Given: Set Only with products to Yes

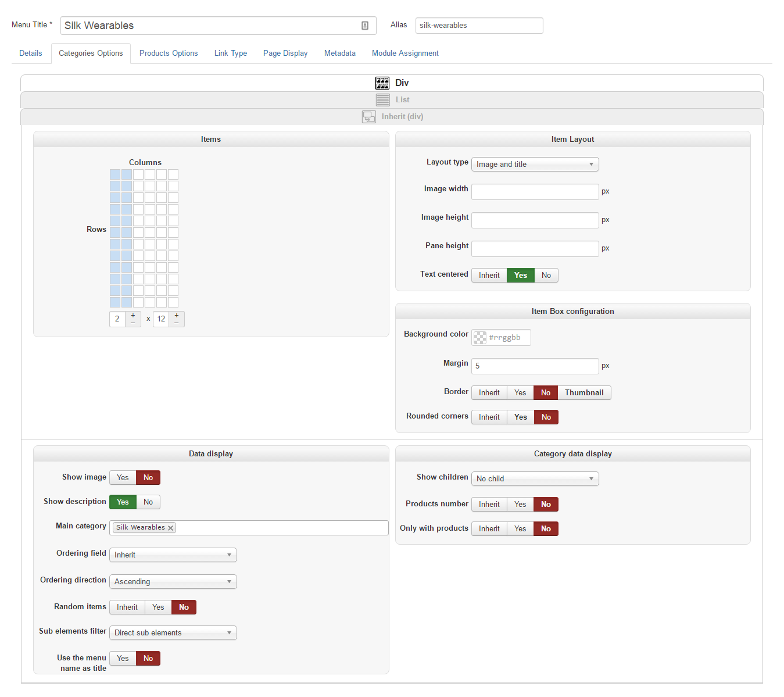Looking at the screenshot, I should click(x=520, y=529).
